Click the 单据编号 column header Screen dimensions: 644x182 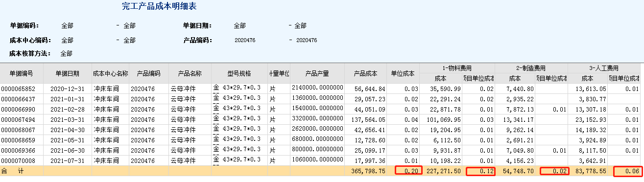point(22,73)
